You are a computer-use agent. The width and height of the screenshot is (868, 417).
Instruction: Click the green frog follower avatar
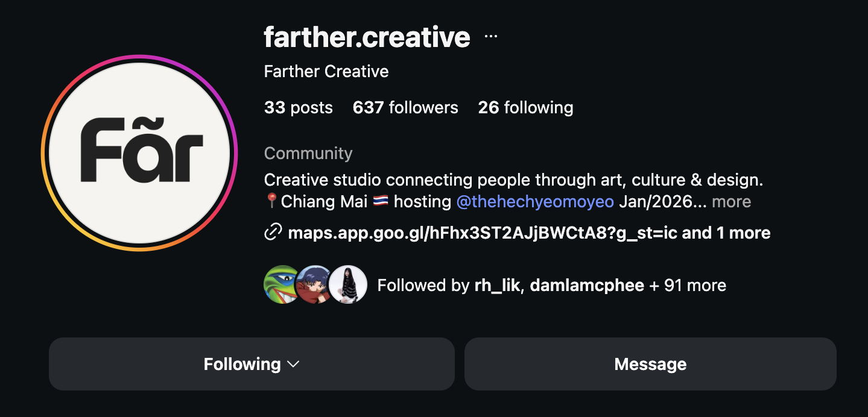coord(282,284)
